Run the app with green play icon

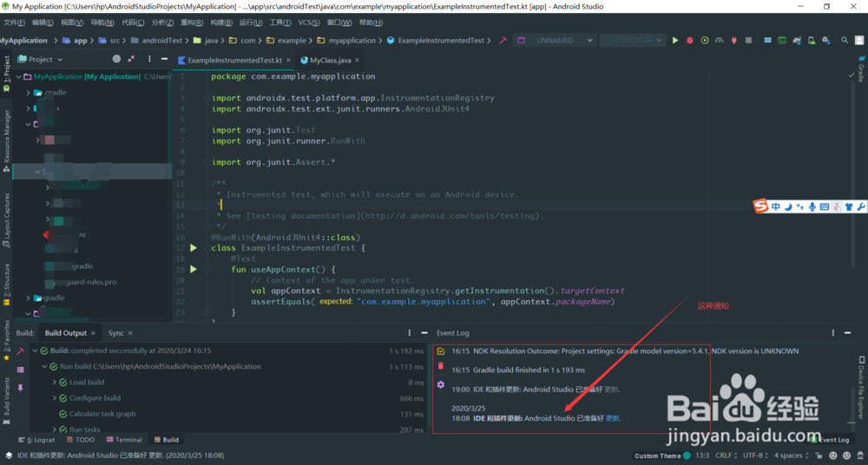[x=674, y=41]
